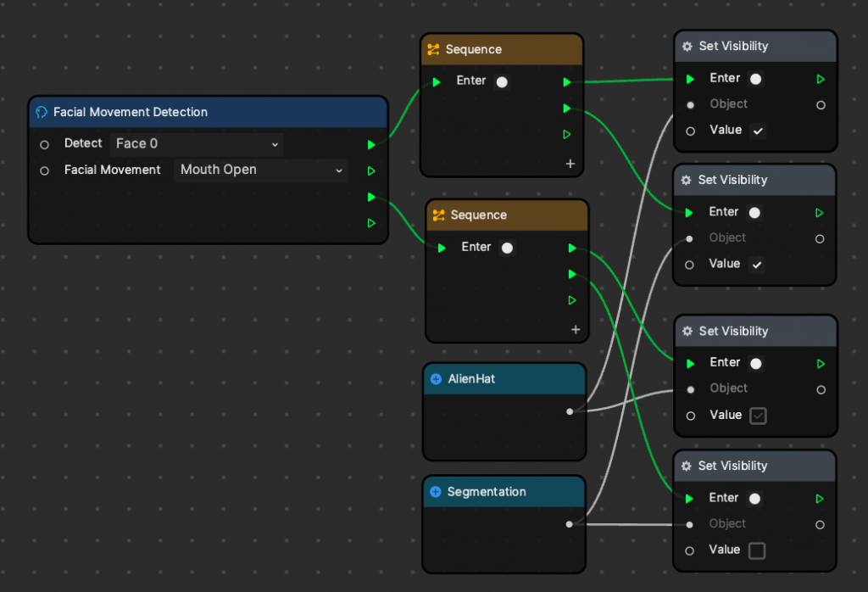
Task: Click the white Enter dot on top Sequence node
Action: coord(502,82)
